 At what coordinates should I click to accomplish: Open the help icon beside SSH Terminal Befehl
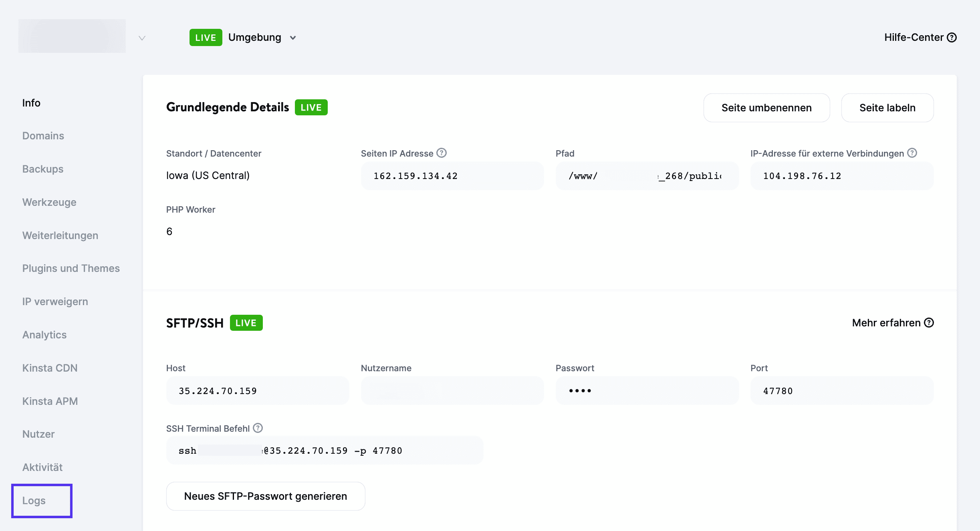pyautogui.click(x=258, y=428)
